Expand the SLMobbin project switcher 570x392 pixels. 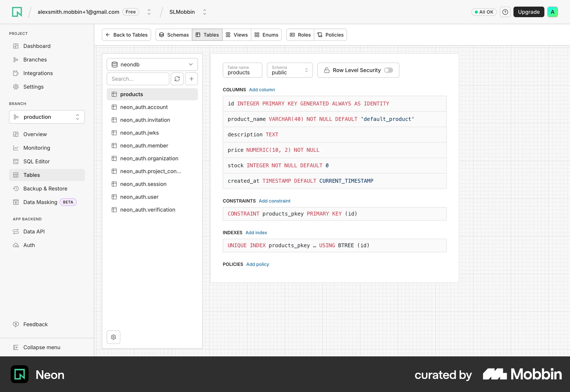[x=205, y=12]
